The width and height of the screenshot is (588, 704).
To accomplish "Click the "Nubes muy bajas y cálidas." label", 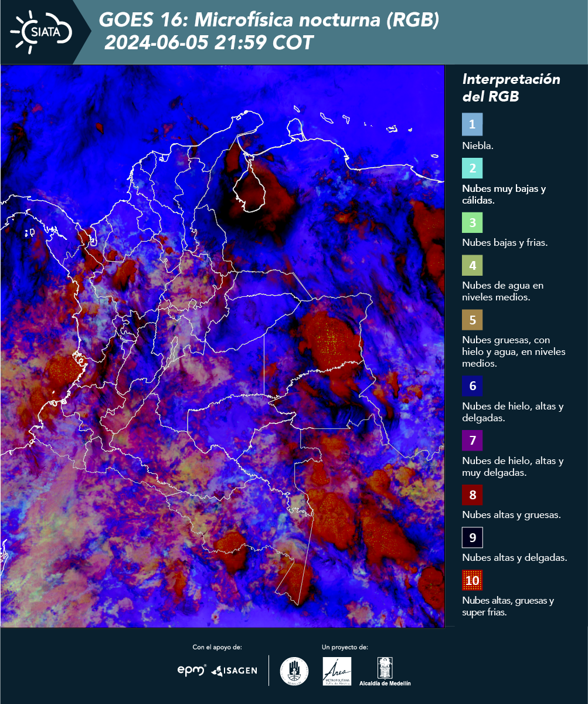I will coord(504,194).
